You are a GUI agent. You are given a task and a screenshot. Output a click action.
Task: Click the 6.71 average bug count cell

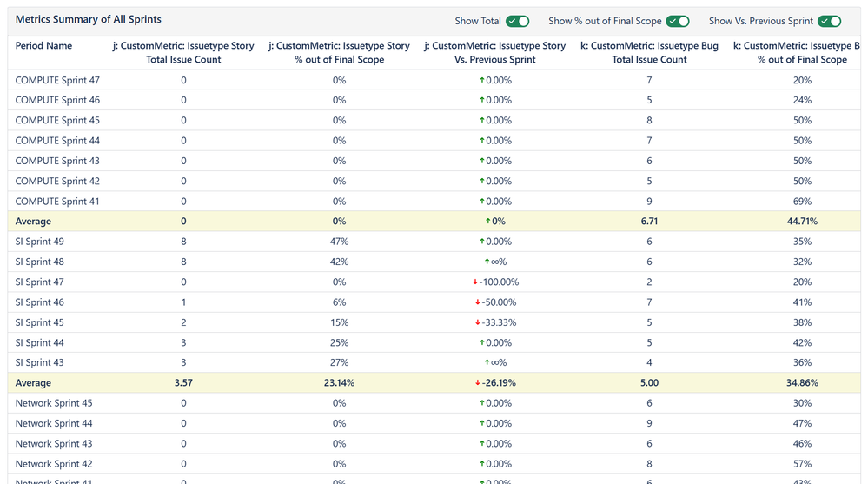[649, 222]
